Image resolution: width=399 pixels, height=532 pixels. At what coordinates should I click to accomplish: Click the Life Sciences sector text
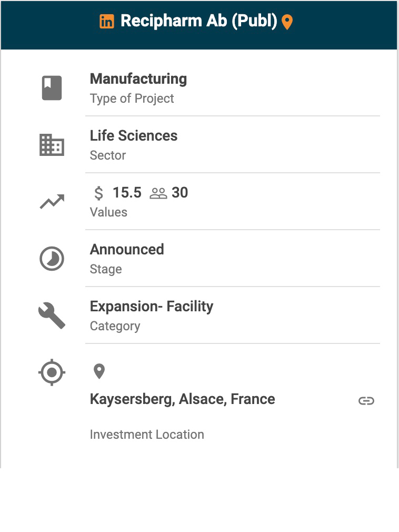(134, 136)
